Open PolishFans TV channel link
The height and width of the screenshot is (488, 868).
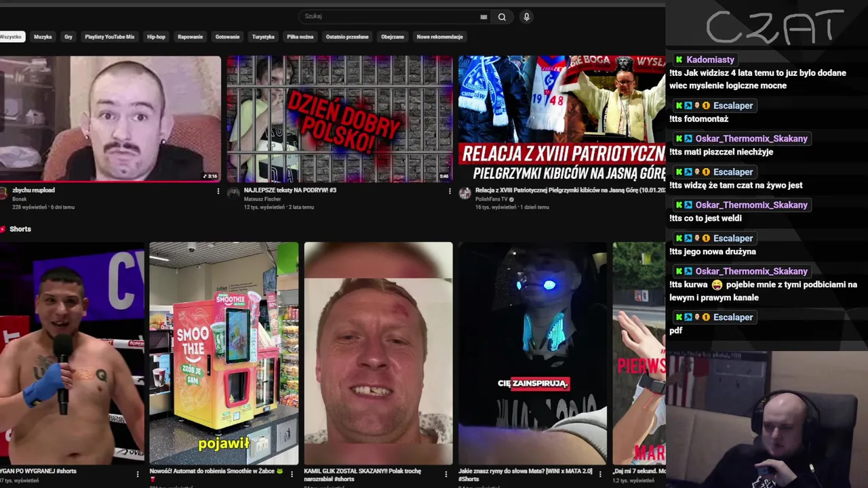[x=492, y=199]
